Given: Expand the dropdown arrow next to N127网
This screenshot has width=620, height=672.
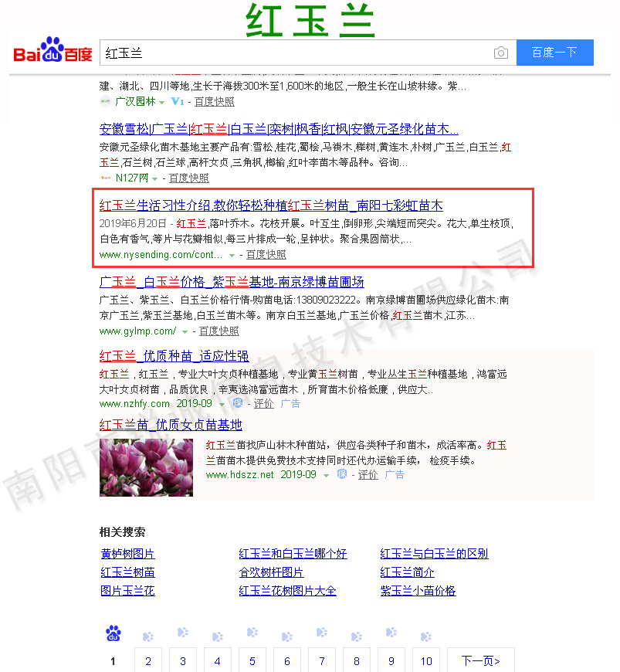Looking at the screenshot, I should (154, 178).
